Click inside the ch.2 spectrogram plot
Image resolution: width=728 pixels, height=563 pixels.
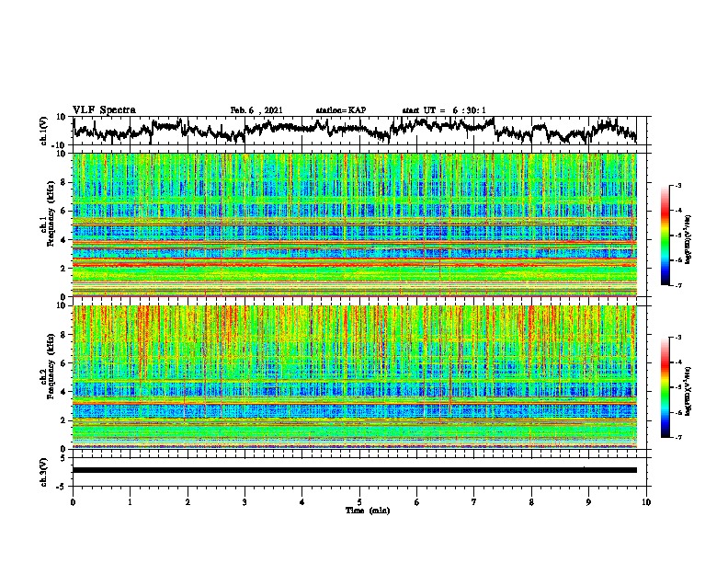coord(355,377)
